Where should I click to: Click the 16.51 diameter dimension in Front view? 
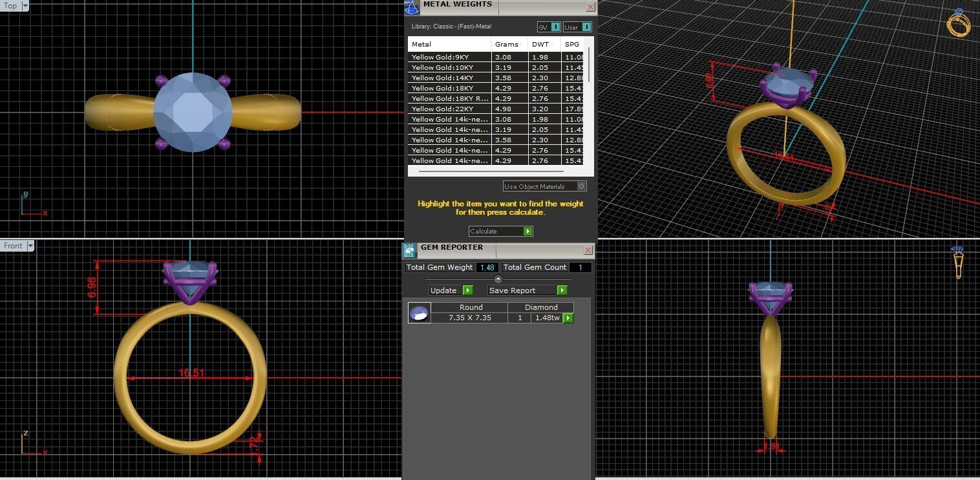click(191, 373)
